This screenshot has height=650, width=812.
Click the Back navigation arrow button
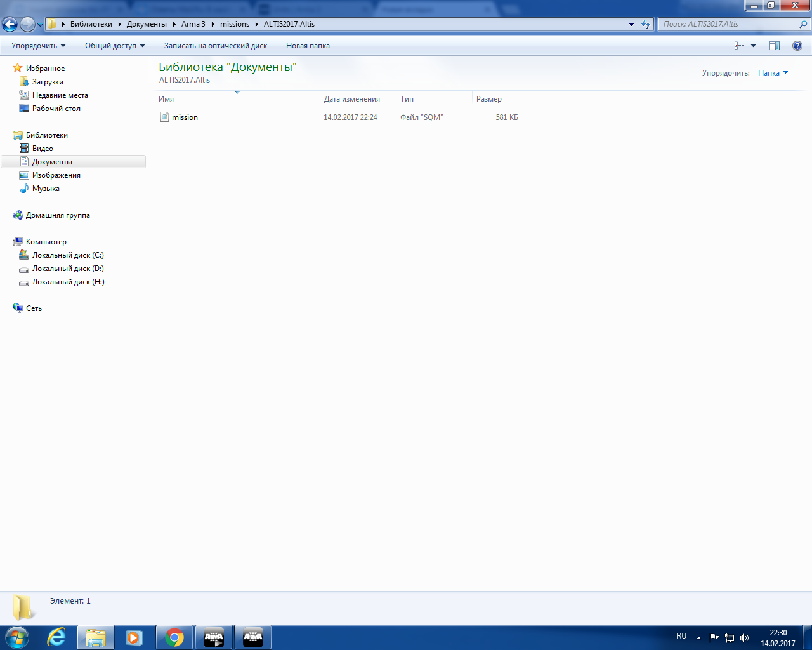10,24
